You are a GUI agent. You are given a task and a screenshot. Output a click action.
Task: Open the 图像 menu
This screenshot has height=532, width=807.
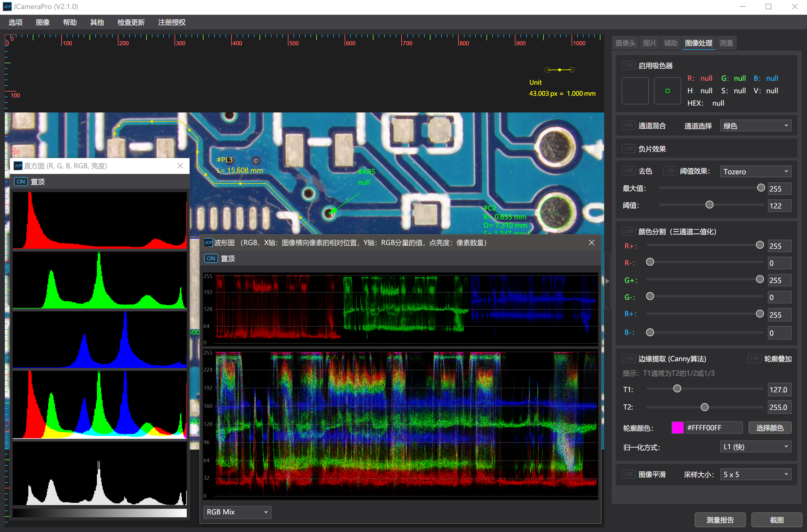coord(43,22)
